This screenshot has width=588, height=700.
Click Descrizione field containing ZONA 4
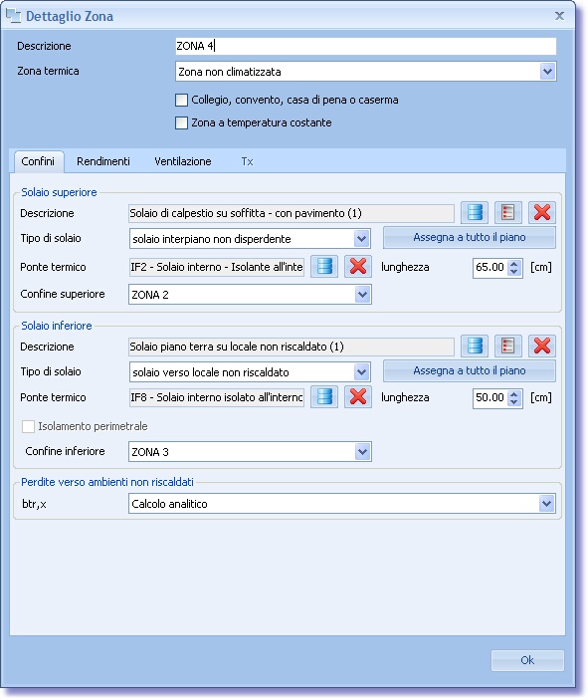(366, 46)
